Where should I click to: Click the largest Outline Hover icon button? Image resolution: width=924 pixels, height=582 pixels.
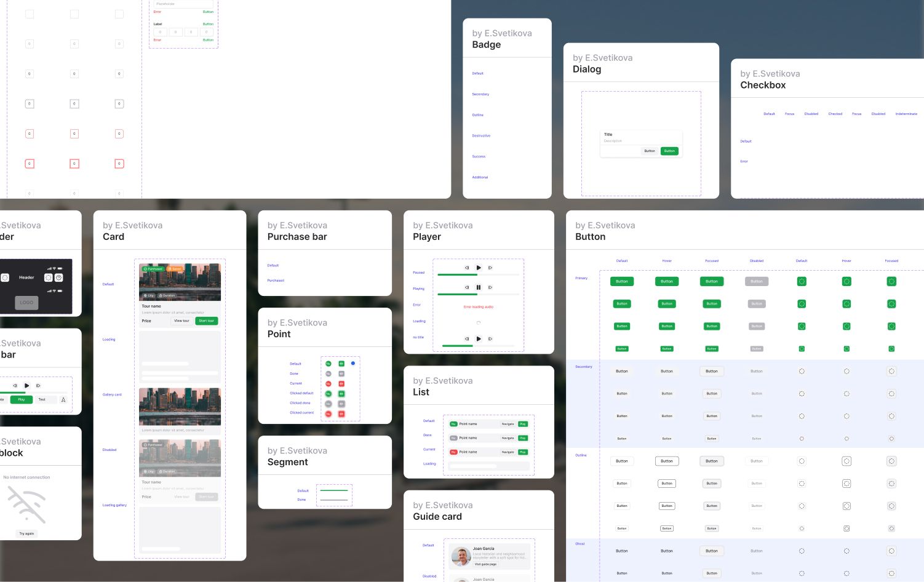click(846, 461)
